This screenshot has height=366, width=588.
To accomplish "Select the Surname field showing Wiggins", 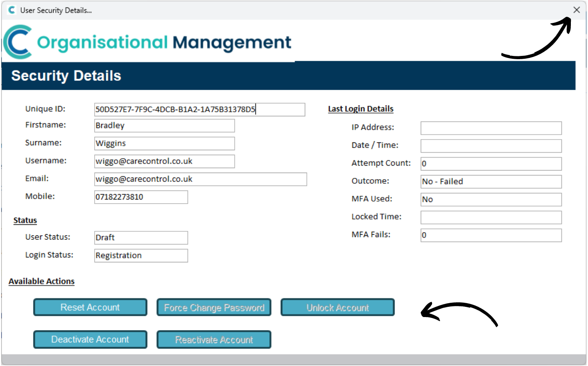I will click(164, 143).
